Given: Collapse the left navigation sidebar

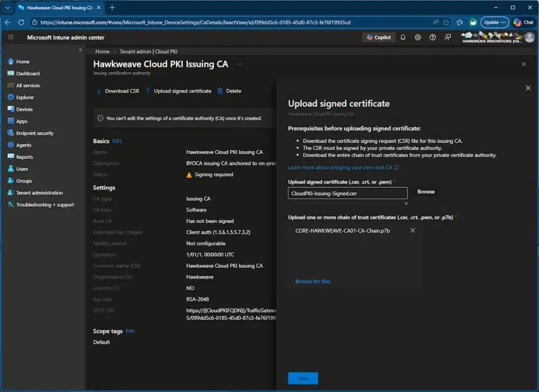Looking at the screenshot, I should (x=81, y=50).
